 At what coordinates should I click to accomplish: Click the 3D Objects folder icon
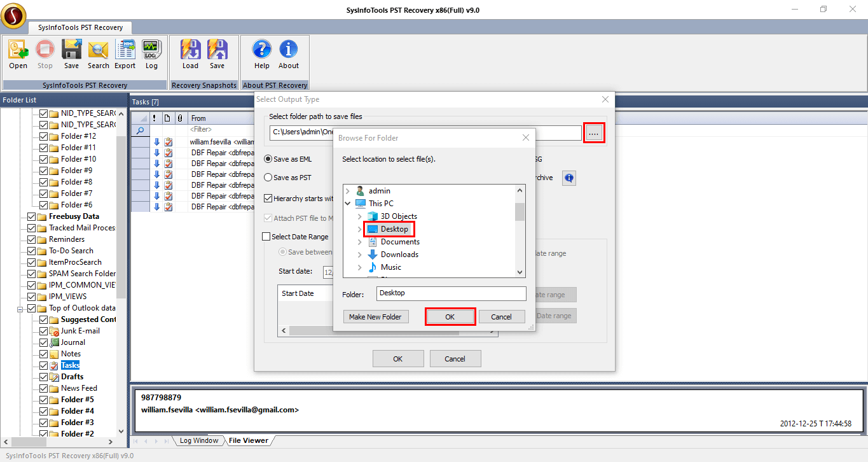[373, 216]
